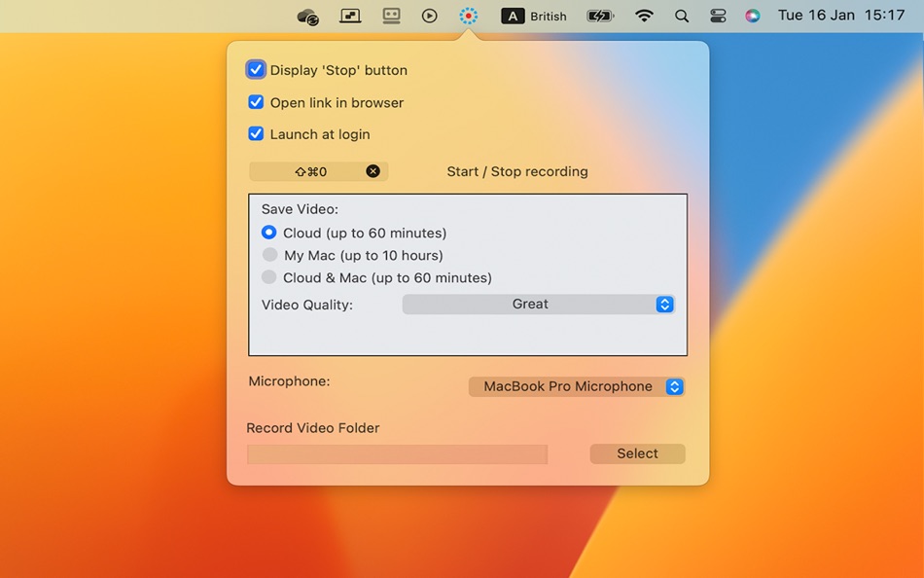The image size is (924, 578).
Task: Click the Record Video Folder path field
Action: point(397,453)
